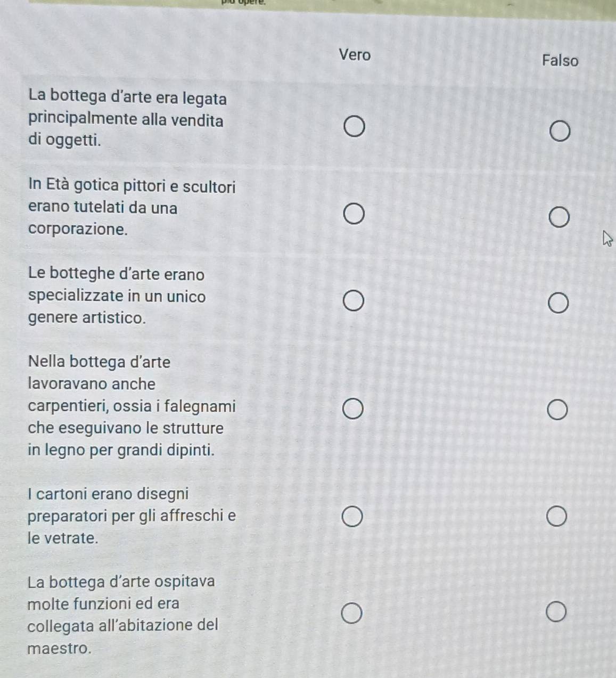
Task: Select Falso for 'tutelati da una corporazione'
Action: click(559, 218)
